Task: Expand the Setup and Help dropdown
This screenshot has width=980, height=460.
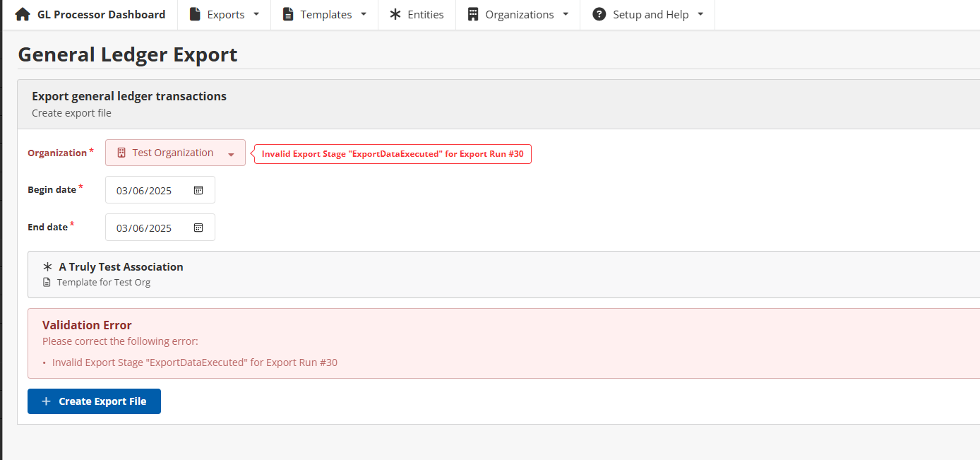Action: [x=699, y=14]
